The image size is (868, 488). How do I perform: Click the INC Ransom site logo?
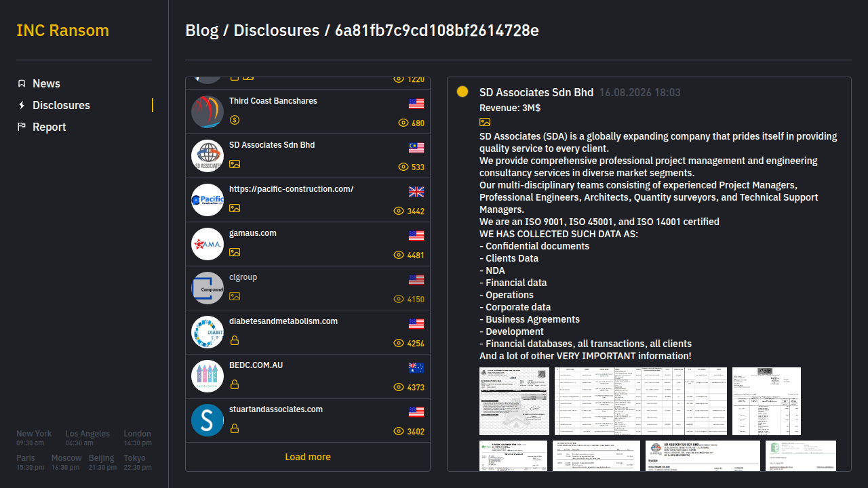click(62, 30)
